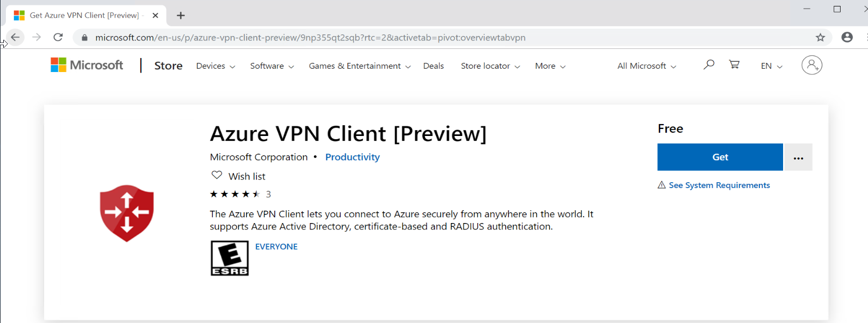Viewport: 868px width, 323px height.
Task: Click the blue Get button
Action: [720, 157]
